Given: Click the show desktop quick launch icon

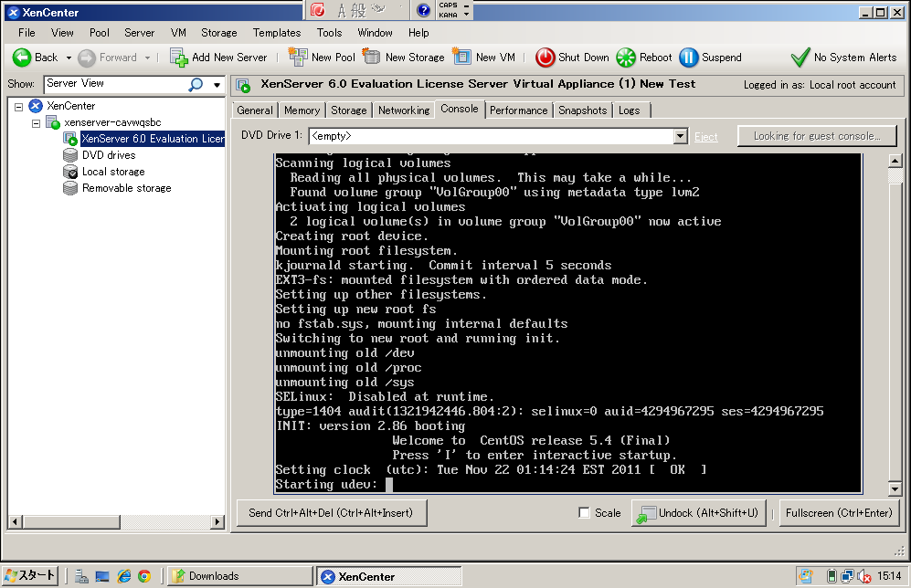Looking at the screenshot, I should coord(102,576).
